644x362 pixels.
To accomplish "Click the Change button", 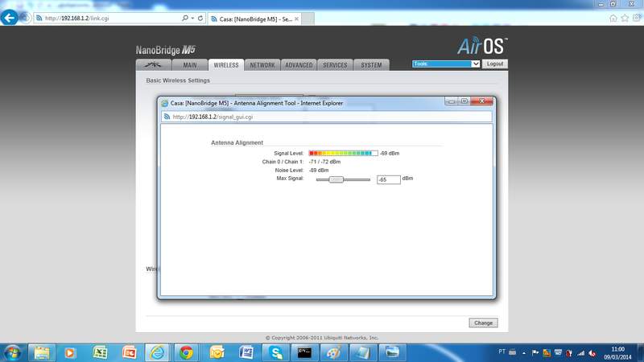I will tap(483, 323).
